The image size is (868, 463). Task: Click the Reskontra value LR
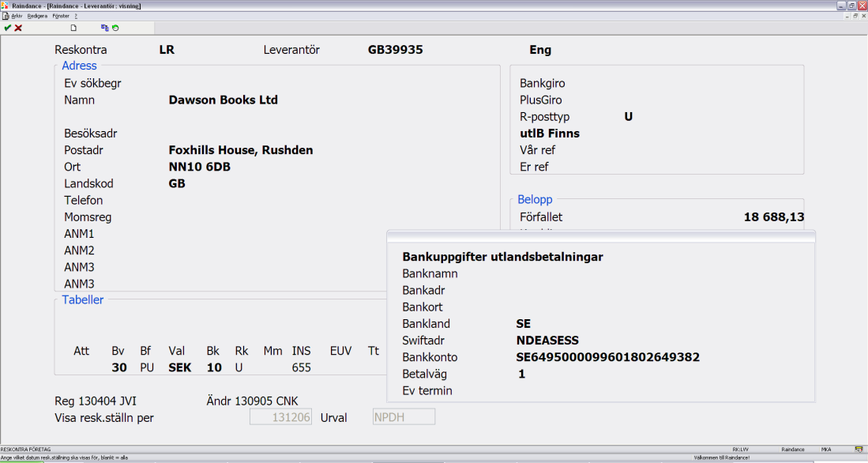167,50
